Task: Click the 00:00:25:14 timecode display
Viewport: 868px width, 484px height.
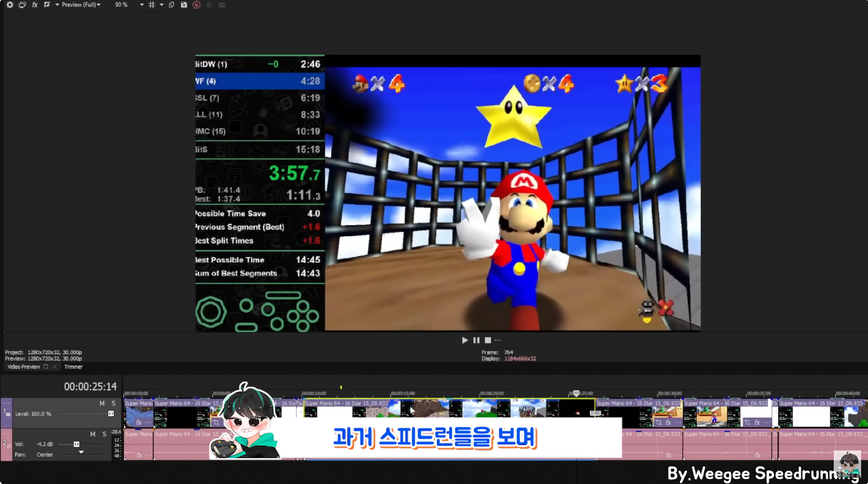Action: 90,387
